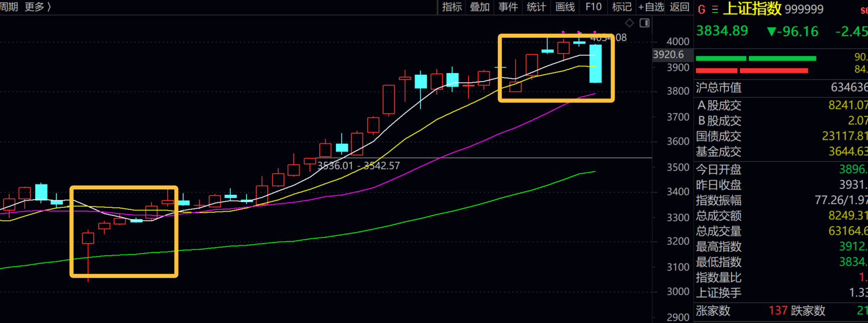The image size is (868, 323).
Task: Toggle the side panel layout icon
Action: click(644, 23)
